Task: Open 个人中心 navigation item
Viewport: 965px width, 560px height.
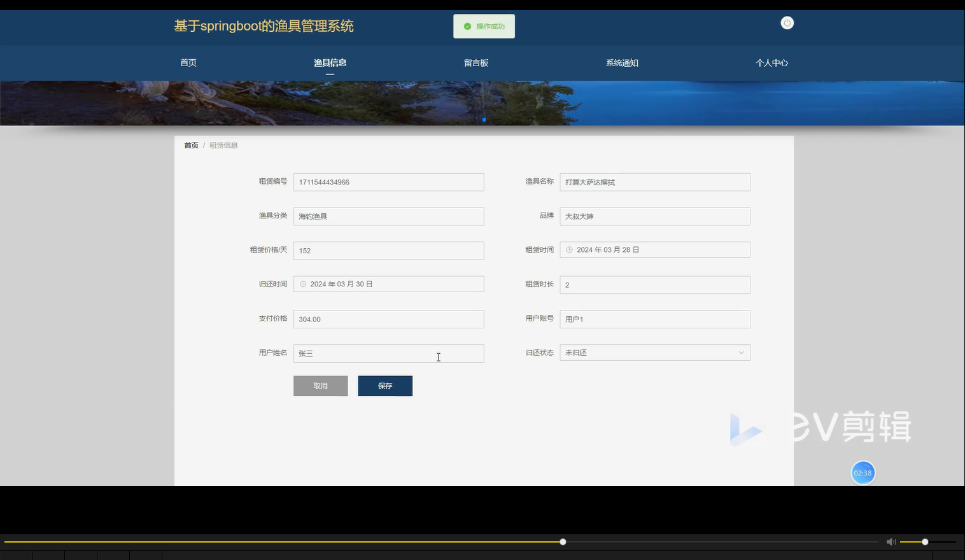Action: (771, 62)
